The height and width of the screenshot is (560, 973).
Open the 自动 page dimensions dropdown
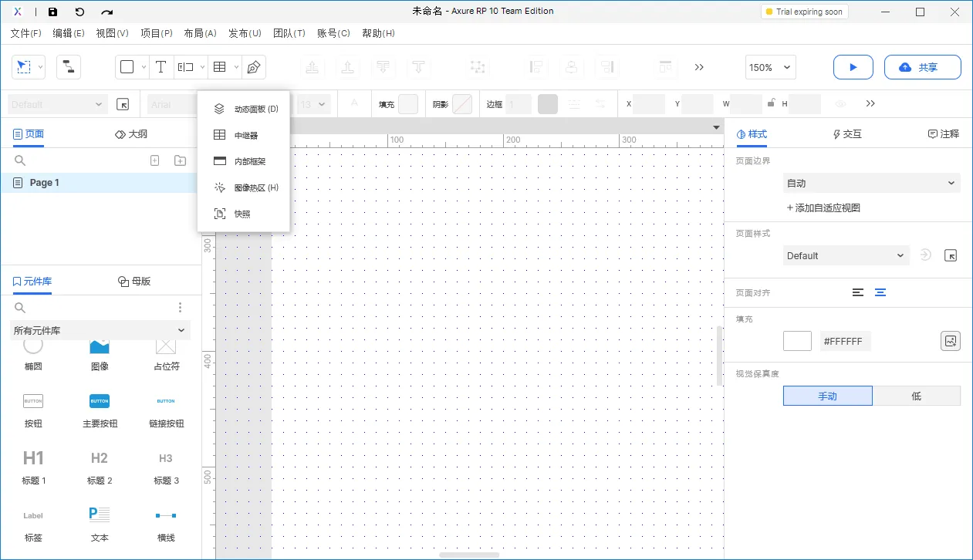click(870, 183)
